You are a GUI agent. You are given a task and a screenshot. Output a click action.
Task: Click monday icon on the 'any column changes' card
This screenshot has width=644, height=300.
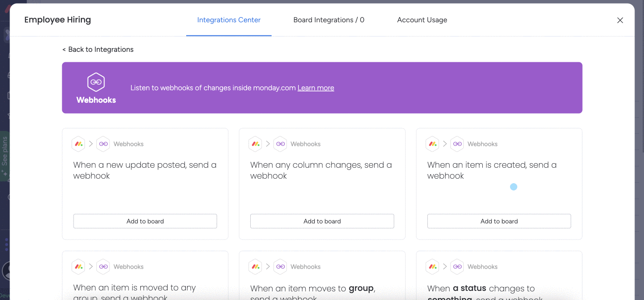point(256,144)
